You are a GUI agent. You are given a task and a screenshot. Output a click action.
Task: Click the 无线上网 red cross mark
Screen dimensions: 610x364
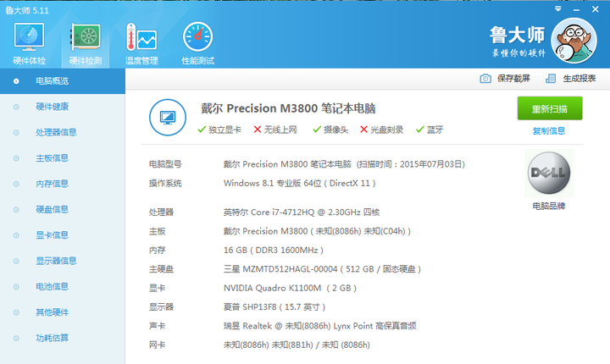click(258, 130)
